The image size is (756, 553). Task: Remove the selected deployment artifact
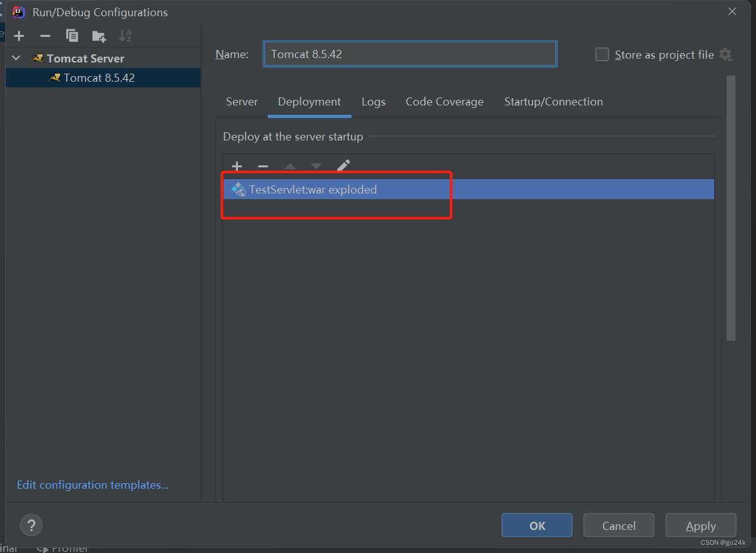tap(263, 166)
